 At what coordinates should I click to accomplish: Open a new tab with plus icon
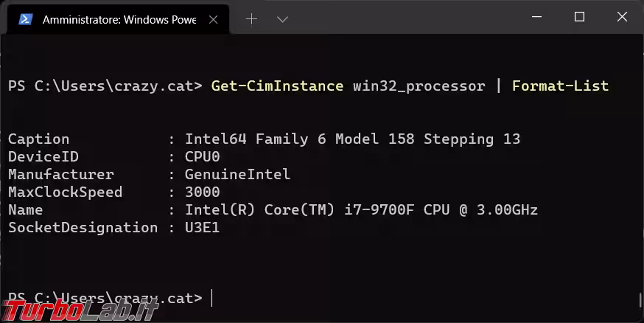(x=251, y=19)
